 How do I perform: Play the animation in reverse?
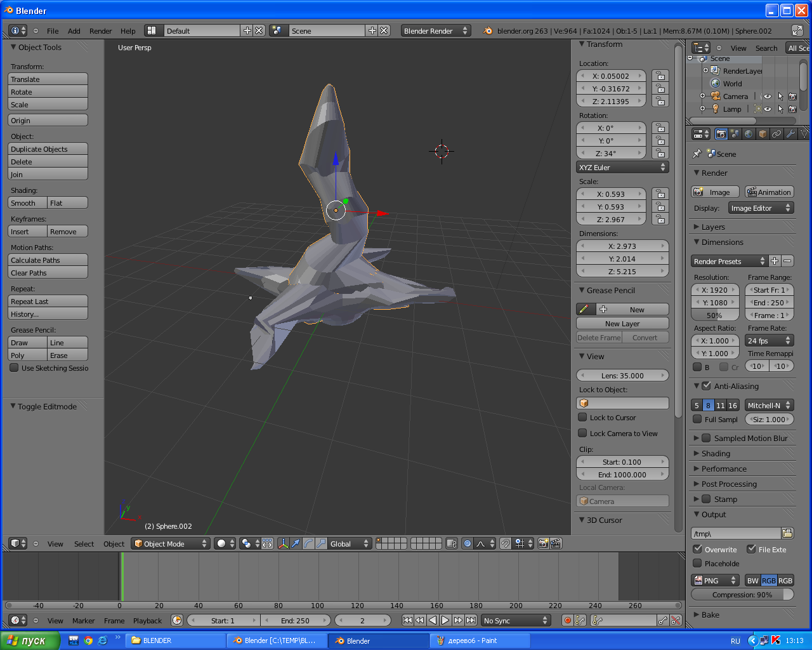(x=433, y=621)
